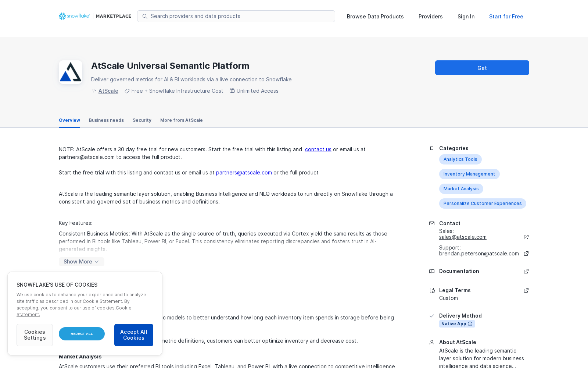Open external link icon for support email

click(x=526, y=254)
